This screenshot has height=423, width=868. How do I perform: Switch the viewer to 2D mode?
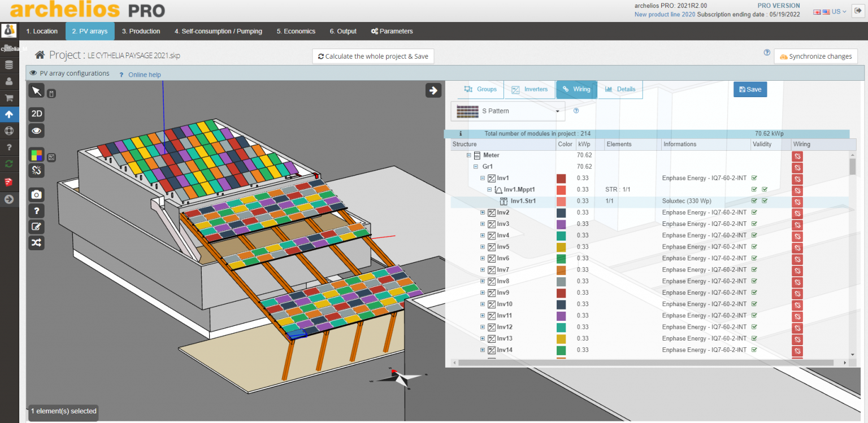[x=37, y=114]
